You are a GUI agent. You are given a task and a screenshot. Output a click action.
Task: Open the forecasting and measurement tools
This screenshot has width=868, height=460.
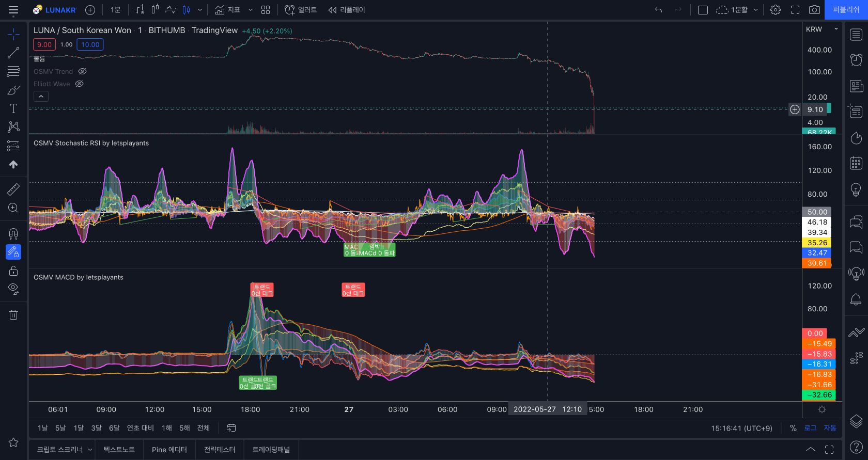click(x=13, y=146)
